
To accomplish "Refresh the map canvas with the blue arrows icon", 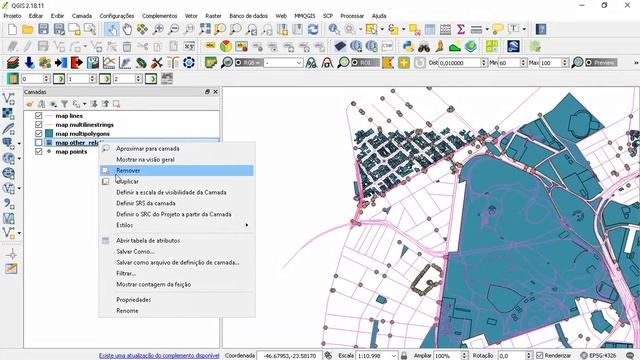I will point(313,29).
